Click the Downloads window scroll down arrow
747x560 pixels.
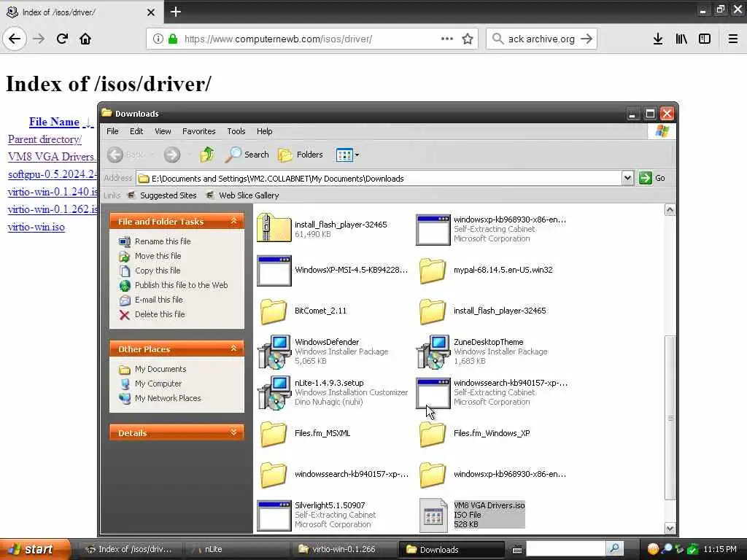[670, 528]
